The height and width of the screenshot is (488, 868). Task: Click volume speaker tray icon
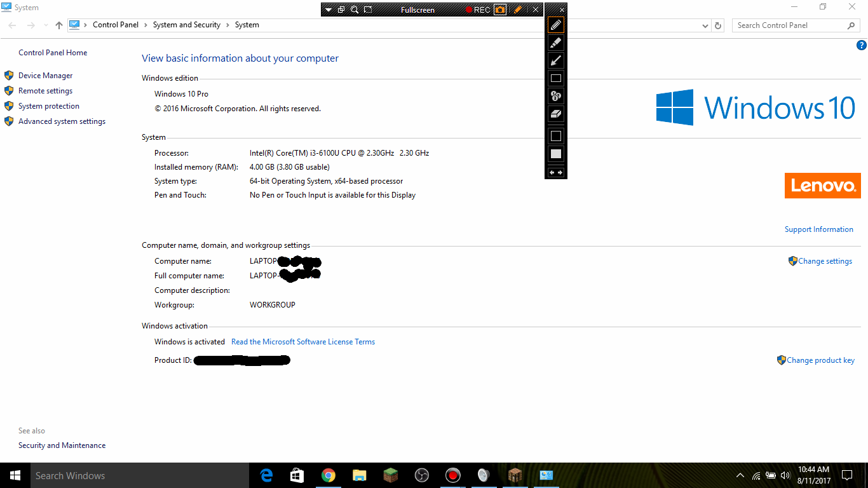(785, 475)
